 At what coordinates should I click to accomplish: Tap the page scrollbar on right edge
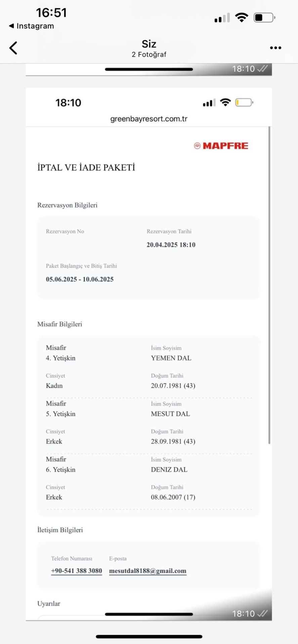point(269,285)
